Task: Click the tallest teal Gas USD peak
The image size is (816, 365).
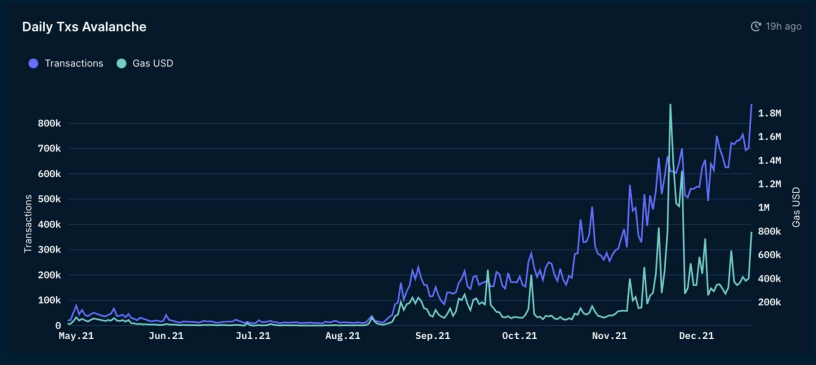Action: tap(670, 105)
